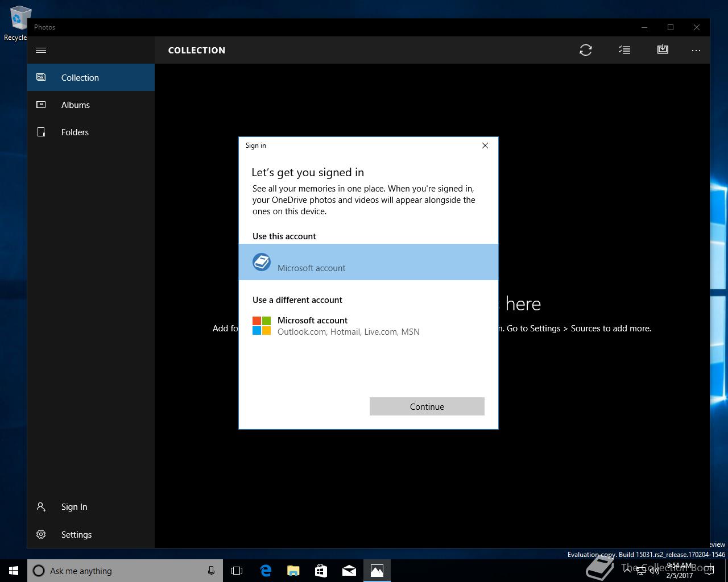Viewport: 728px width, 582px height.
Task: Click the Import icon in toolbar
Action: point(663,50)
